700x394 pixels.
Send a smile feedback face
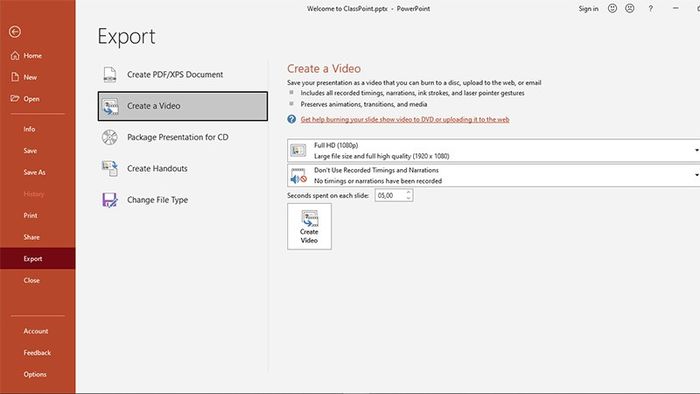coord(612,8)
